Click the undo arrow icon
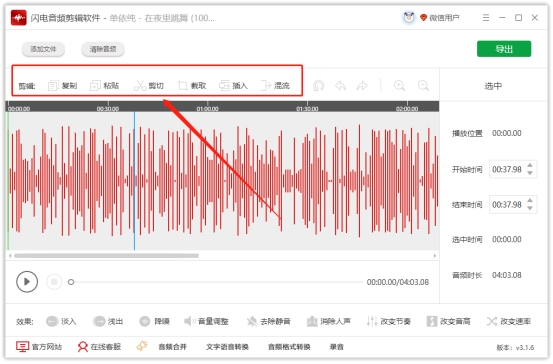This screenshot has width=553, height=364. click(340, 85)
